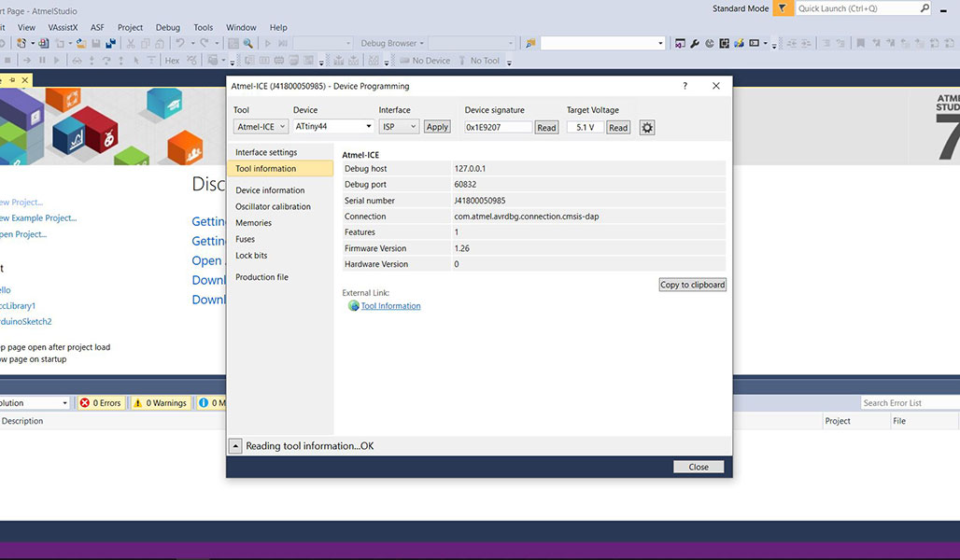This screenshot has width=960, height=560.
Task: Click the Save All icon
Action: click(x=111, y=44)
